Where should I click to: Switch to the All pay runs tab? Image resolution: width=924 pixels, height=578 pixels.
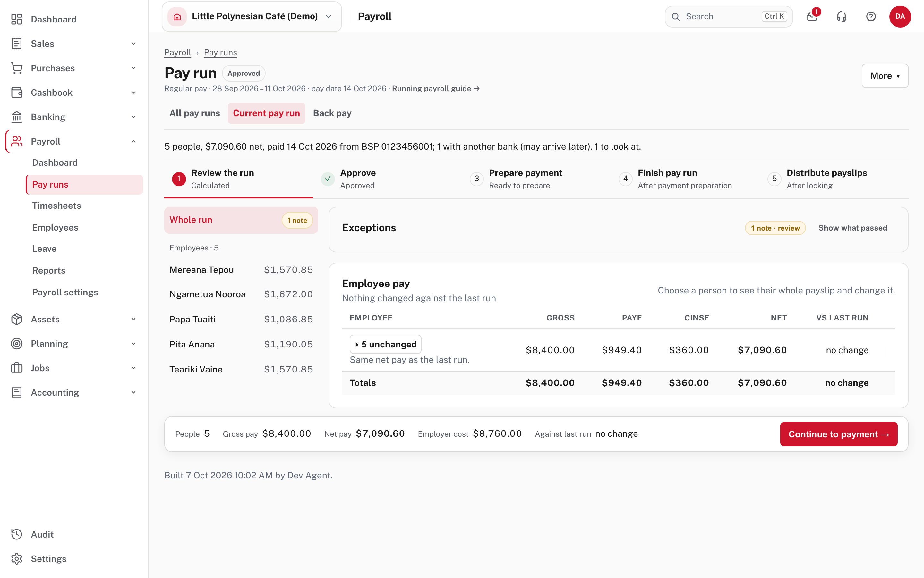coord(195,113)
